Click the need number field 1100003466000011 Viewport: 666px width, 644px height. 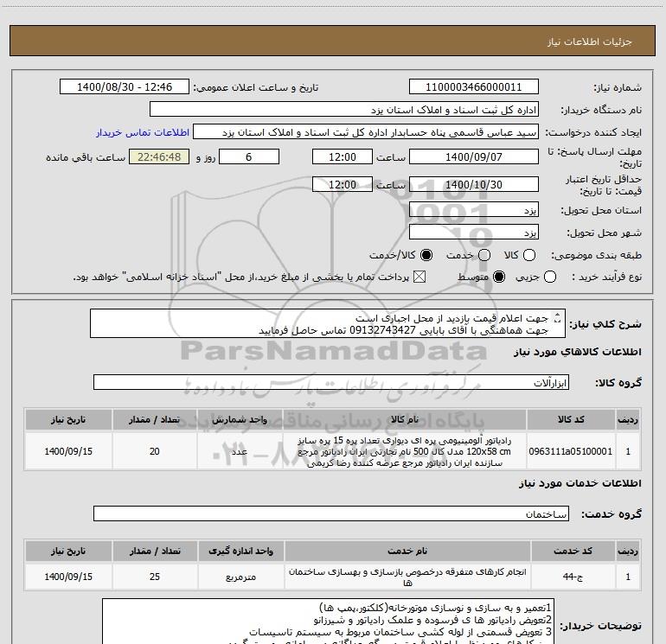point(474,87)
